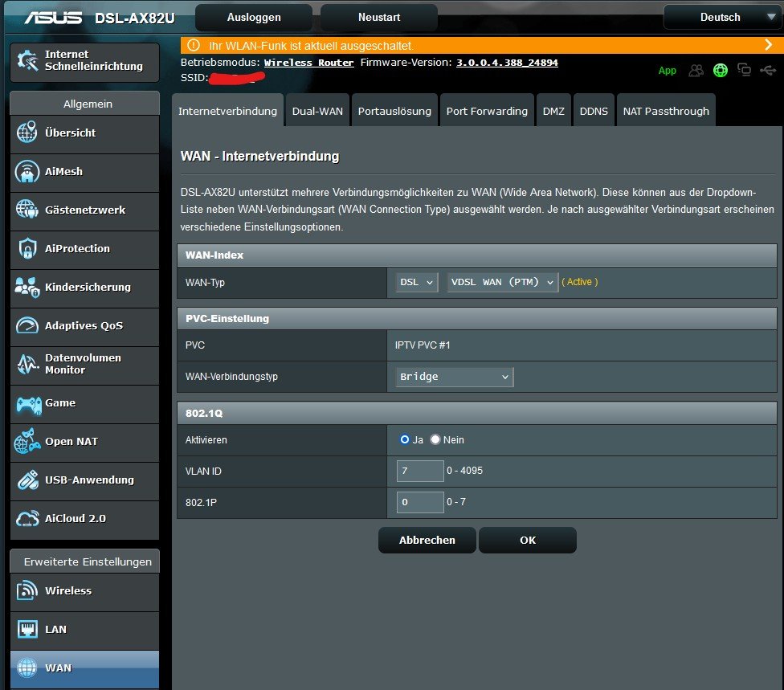
Task: Click the Ausloggen button
Action: coord(254,17)
